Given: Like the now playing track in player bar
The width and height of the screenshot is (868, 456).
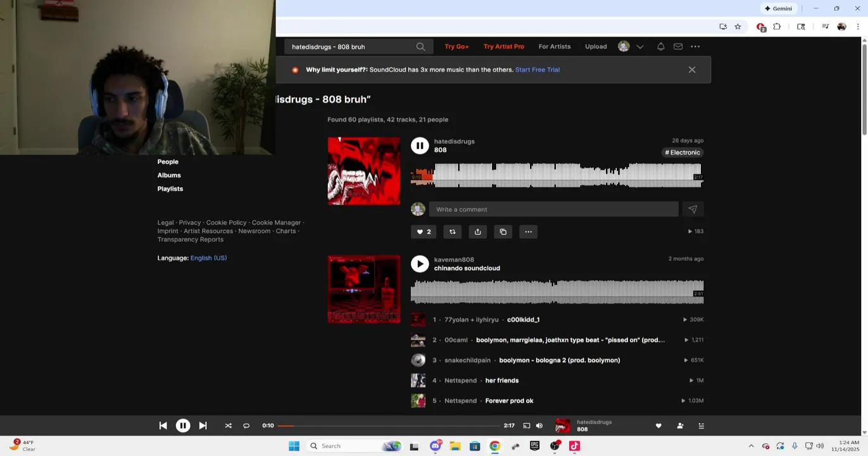Looking at the screenshot, I should [x=658, y=426].
